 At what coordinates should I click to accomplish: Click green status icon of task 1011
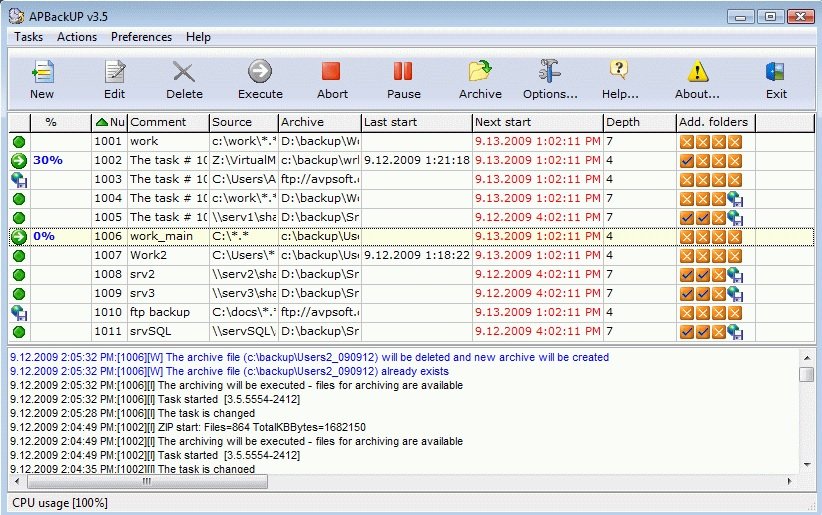[19, 332]
